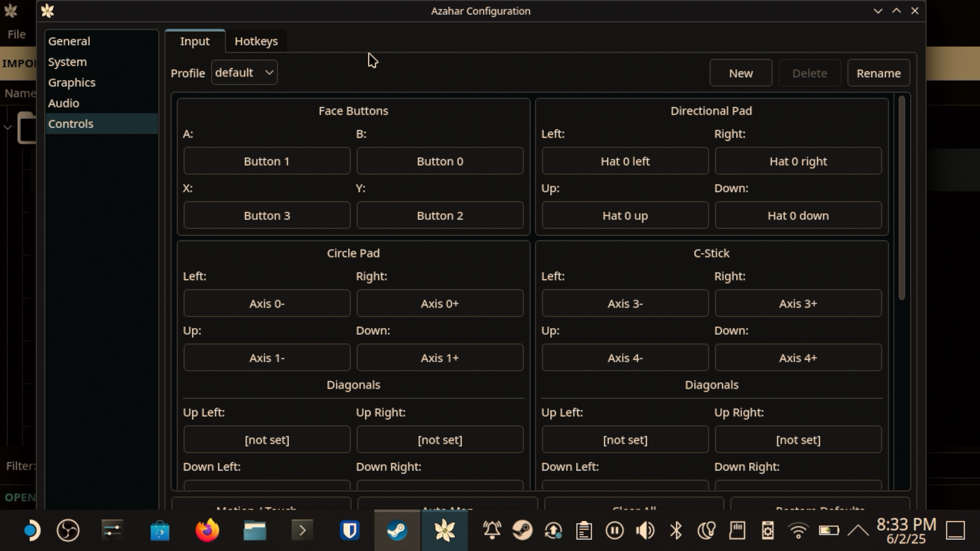Expand hidden system tray icons arrow
The width and height of the screenshot is (980, 551).
pyautogui.click(x=858, y=531)
